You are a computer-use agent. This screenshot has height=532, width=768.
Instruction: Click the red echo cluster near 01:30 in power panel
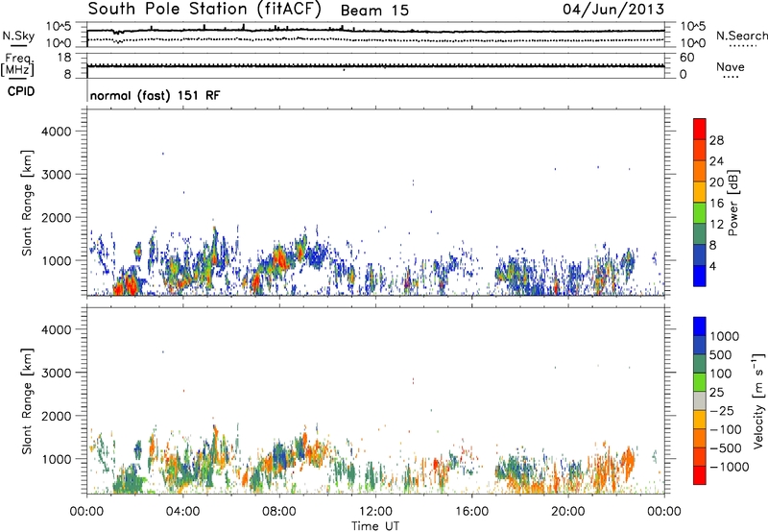127,284
